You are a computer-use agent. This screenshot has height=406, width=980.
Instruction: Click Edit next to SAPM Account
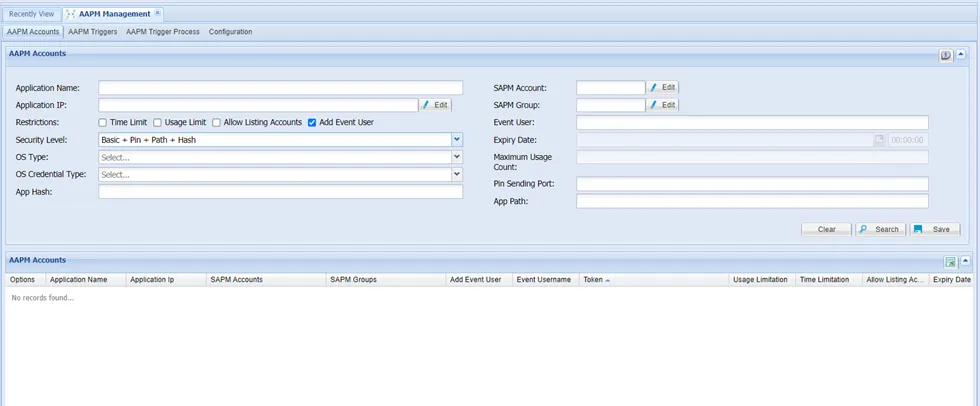662,87
